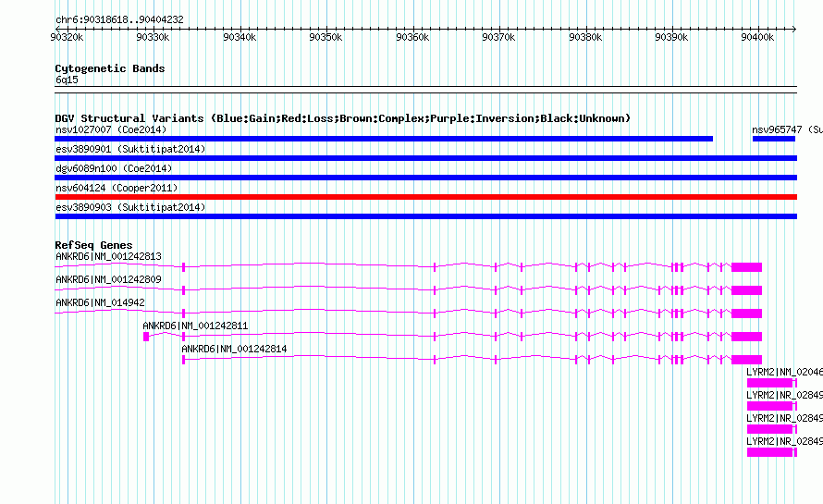The image size is (823, 504).
Task: Click the ANKRD6|NM_001242811 transcript label
Action: point(195,326)
